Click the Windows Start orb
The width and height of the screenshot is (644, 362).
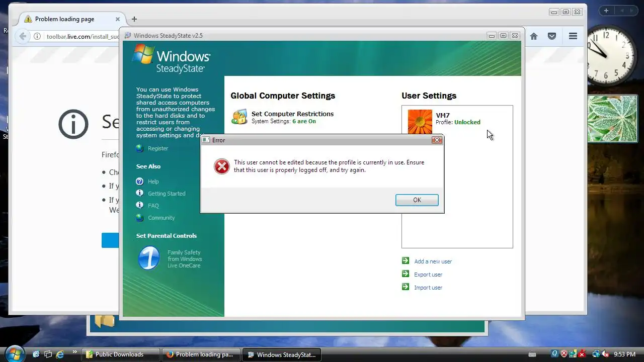(14, 353)
